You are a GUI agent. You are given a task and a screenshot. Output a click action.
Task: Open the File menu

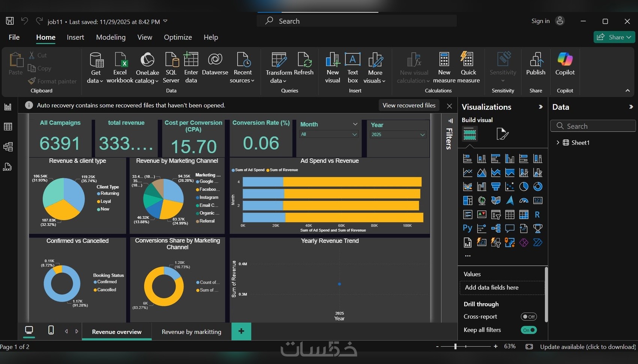coord(14,37)
